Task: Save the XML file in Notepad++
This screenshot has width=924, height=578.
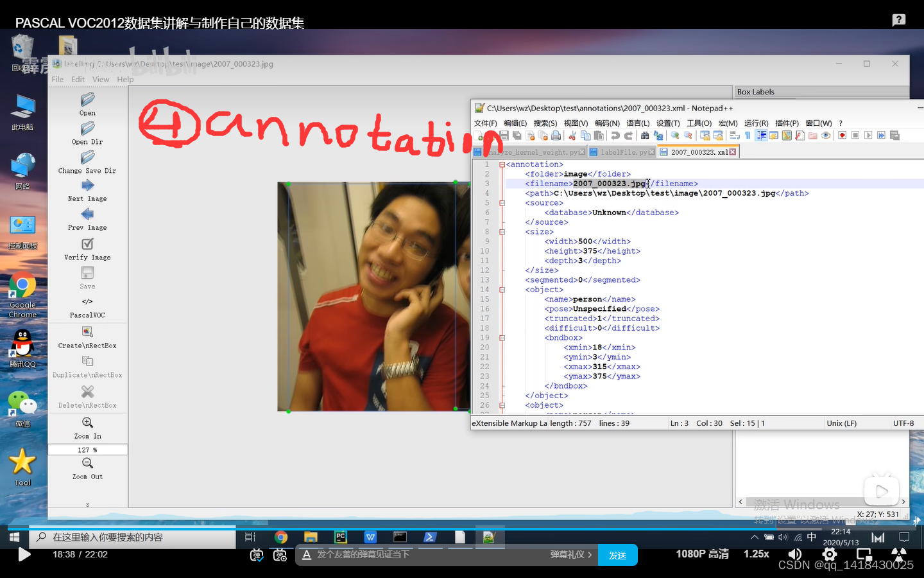Action: [504, 136]
